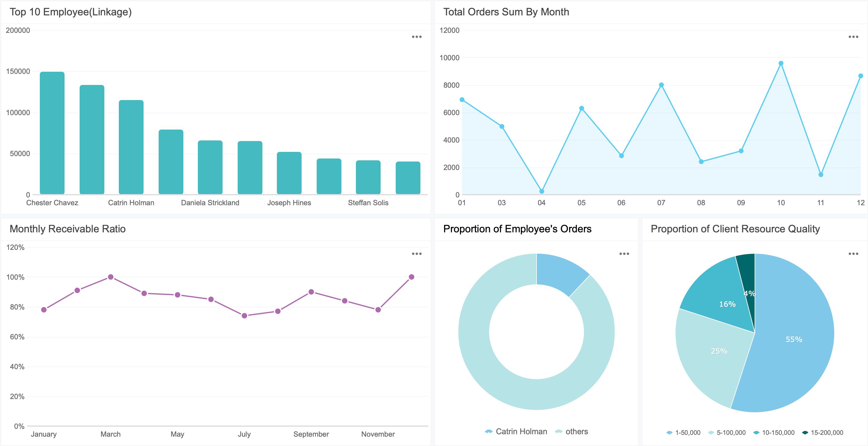Click the January receivable ratio point
868x446 pixels.
click(x=44, y=310)
